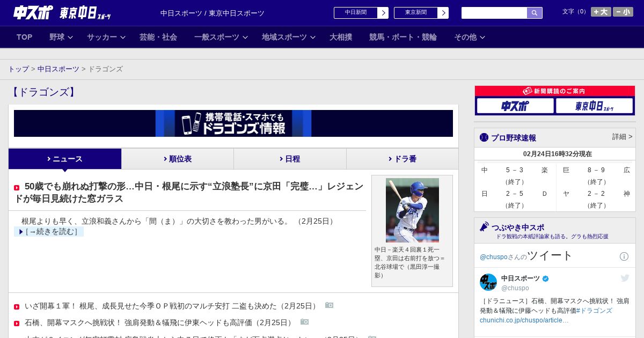Image resolution: width=644 pixels, height=338 pixels.
Task: Expand the その他 dropdown menu
Action: 470,37
